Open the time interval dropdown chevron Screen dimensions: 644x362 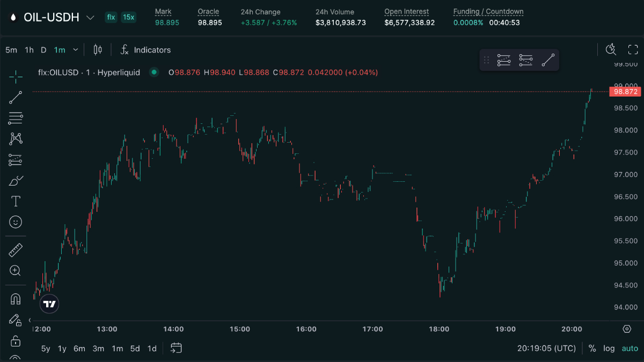(76, 50)
